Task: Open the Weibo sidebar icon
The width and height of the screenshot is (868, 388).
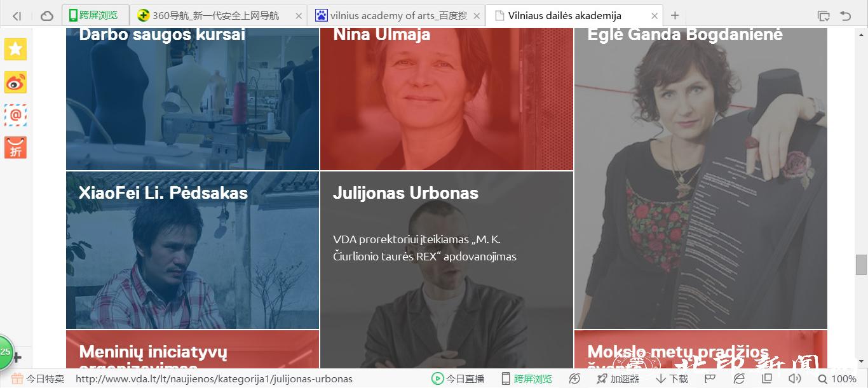Action: [x=15, y=83]
